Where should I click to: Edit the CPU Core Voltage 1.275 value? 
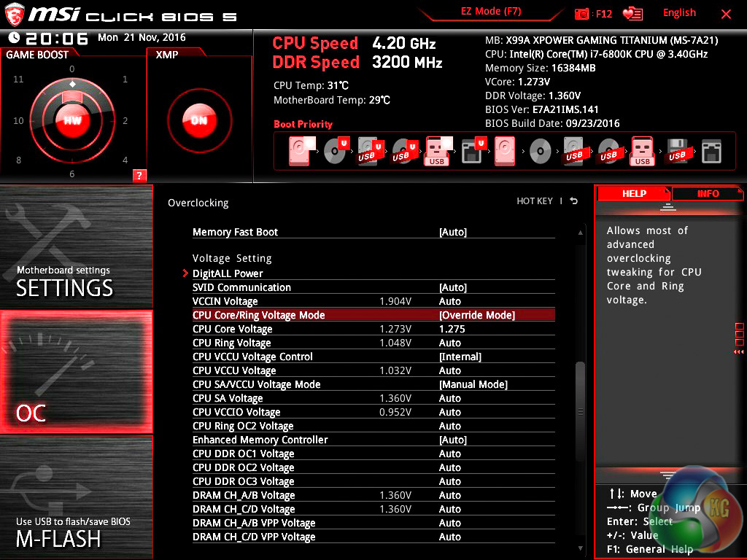click(x=452, y=329)
